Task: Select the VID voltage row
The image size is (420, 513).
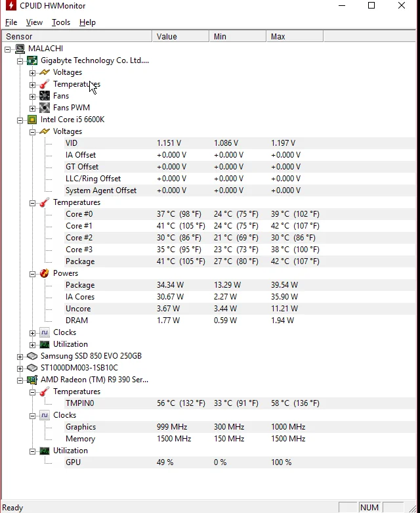Action: tap(240, 143)
